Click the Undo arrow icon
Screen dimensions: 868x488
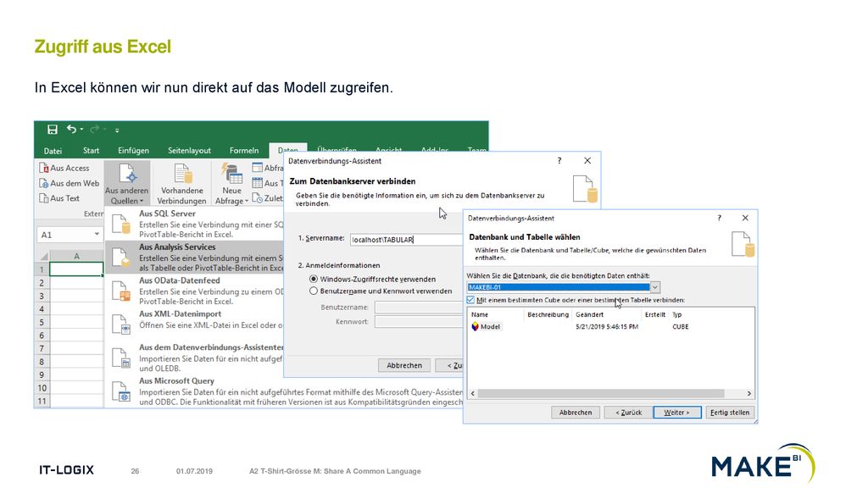71,129
